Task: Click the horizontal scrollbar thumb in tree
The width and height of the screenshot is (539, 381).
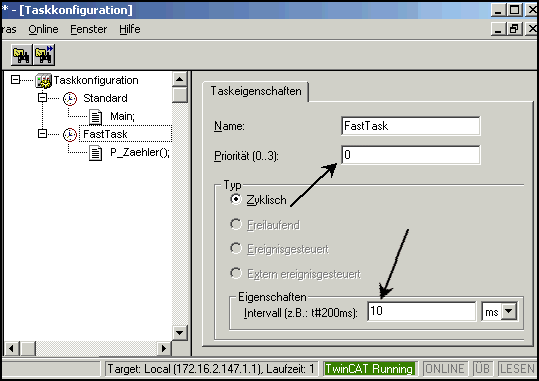Action: 28,349
